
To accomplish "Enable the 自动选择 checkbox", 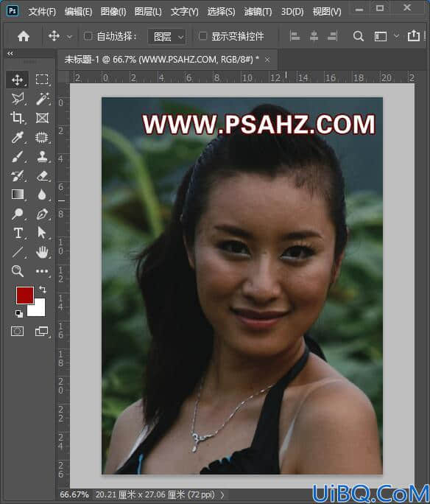I will pos(88,35).
